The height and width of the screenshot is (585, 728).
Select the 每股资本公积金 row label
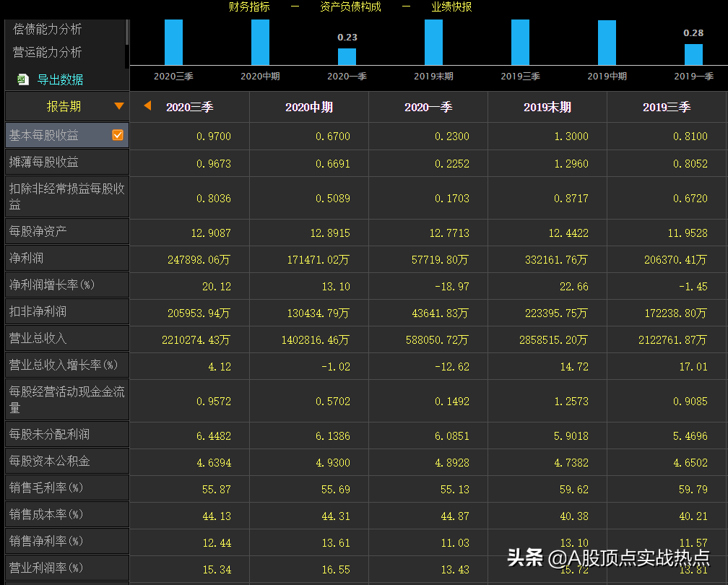point(67,461)
